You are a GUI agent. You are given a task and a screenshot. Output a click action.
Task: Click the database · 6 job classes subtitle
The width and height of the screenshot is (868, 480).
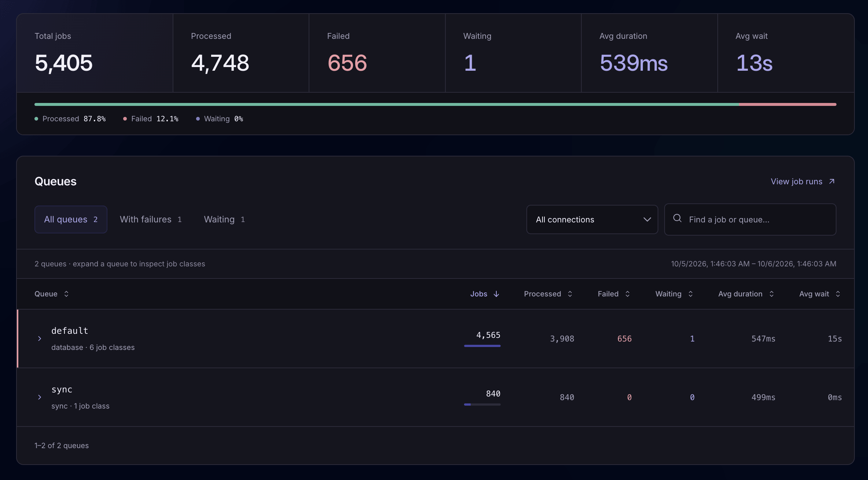93,347
